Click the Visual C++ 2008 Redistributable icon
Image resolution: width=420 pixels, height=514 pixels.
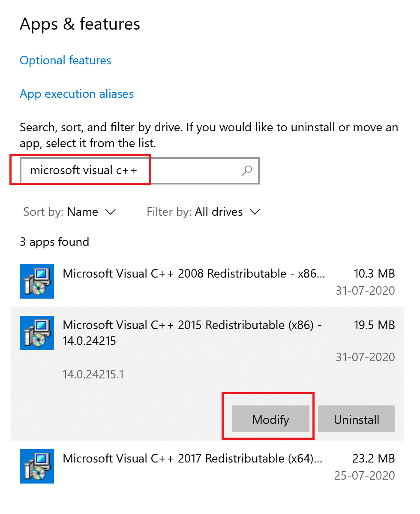coord(37,281)
